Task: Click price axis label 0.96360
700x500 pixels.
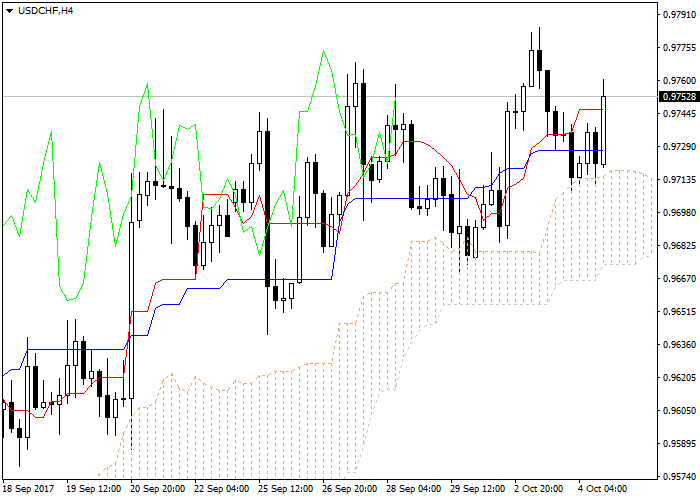Action: click(679, 345)
